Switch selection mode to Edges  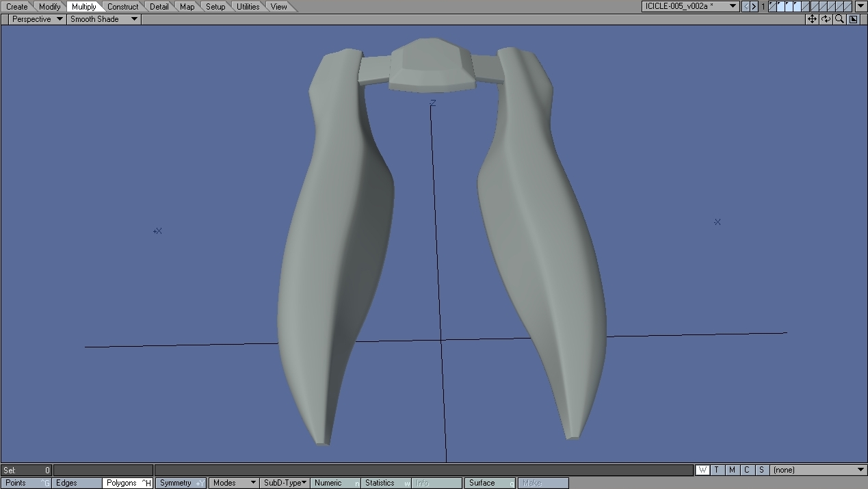click(x=77, y=483)
